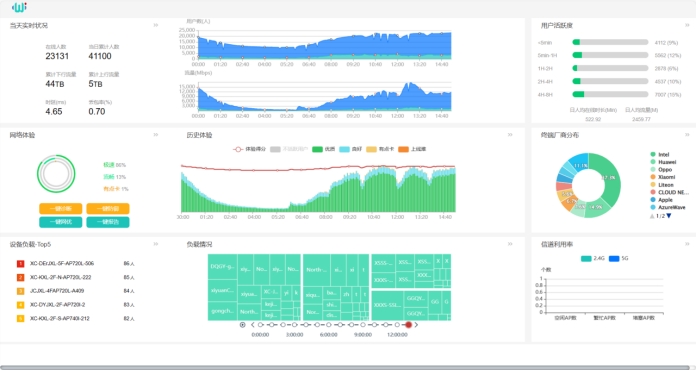Toggle the greyed-out legend entry in 历史体验
The image size is (697, 371).
(289, 149)
